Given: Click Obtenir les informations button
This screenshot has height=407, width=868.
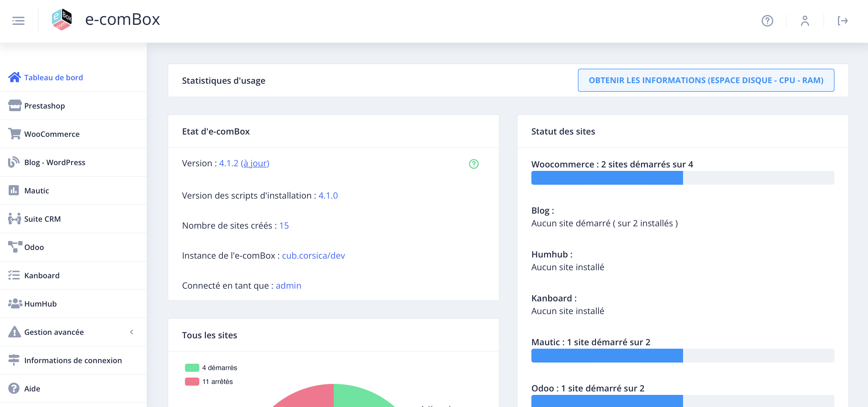Looking at the screenshot, I should 706,80.
